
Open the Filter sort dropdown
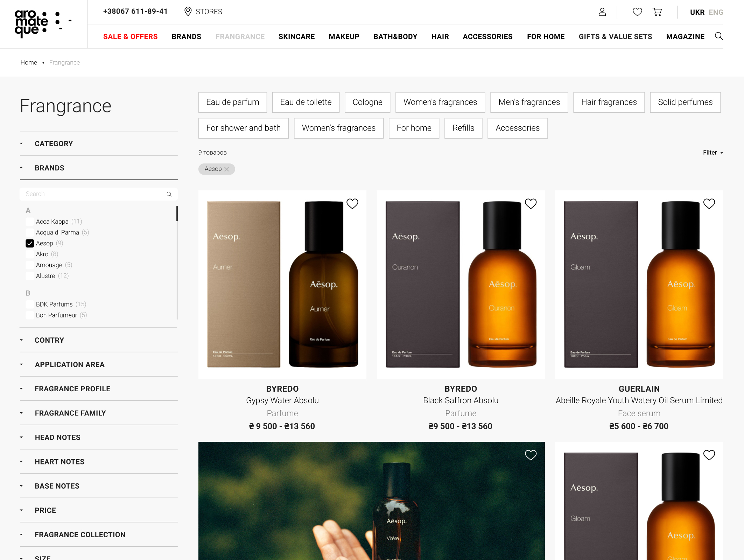click(713, 153)
